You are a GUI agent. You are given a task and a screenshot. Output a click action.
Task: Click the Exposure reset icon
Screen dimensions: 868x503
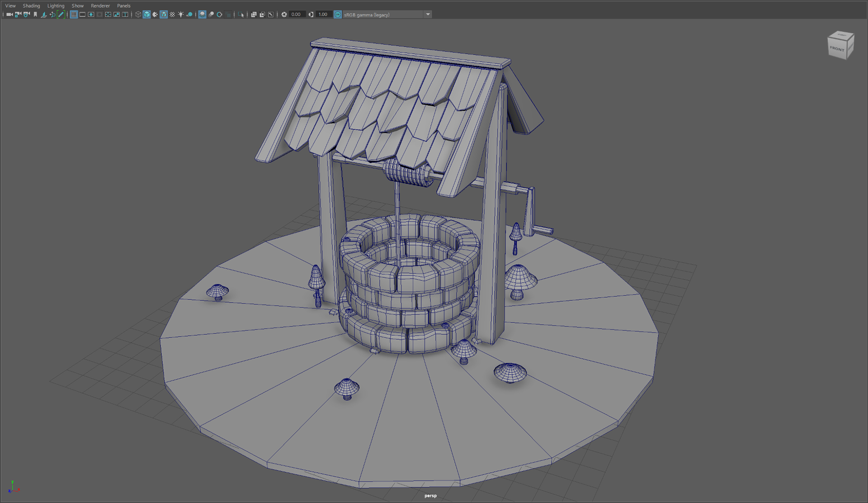tap(284, 14)
